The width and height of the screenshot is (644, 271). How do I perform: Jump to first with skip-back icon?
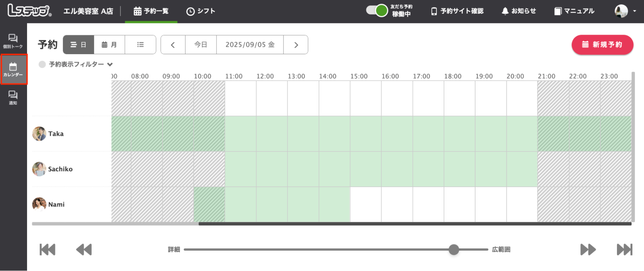(x=47, y=249)
